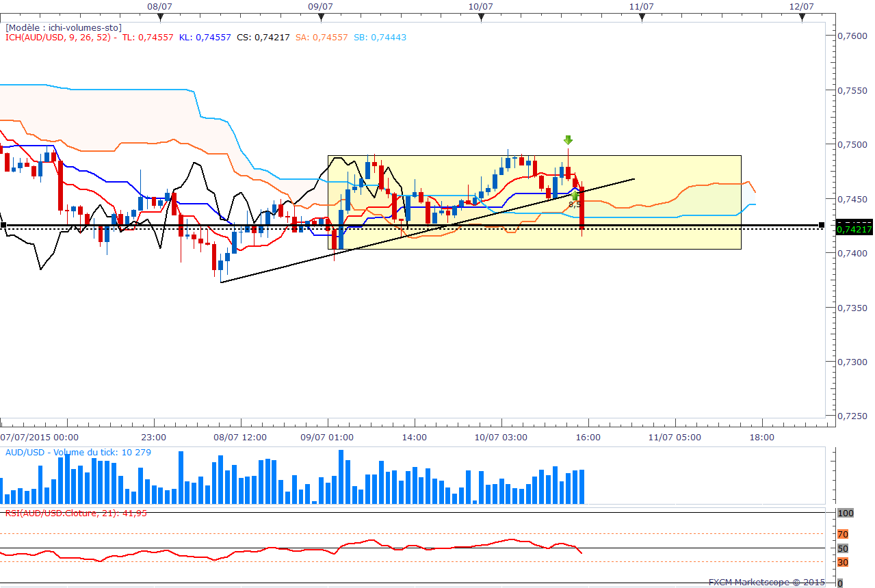Click the CS: 0,74217 value
The width and height of the screenshot is (875, 588).
click(x=263, y=37)
